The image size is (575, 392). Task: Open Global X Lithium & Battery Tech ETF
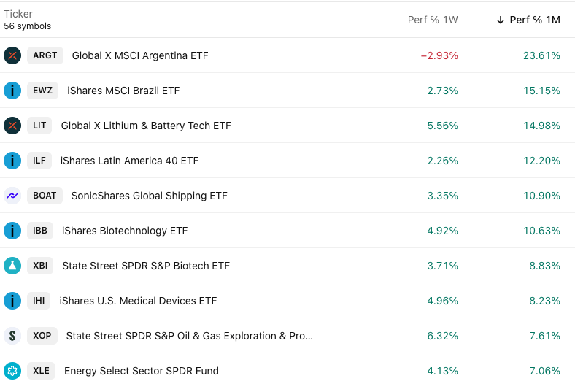(x=146, y=126)
